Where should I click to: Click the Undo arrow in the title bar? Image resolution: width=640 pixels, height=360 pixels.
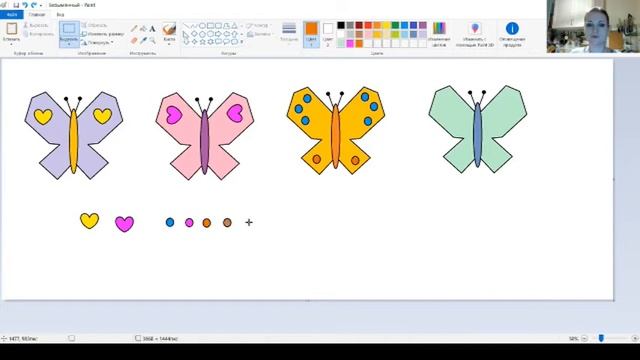tap(25, 5)
